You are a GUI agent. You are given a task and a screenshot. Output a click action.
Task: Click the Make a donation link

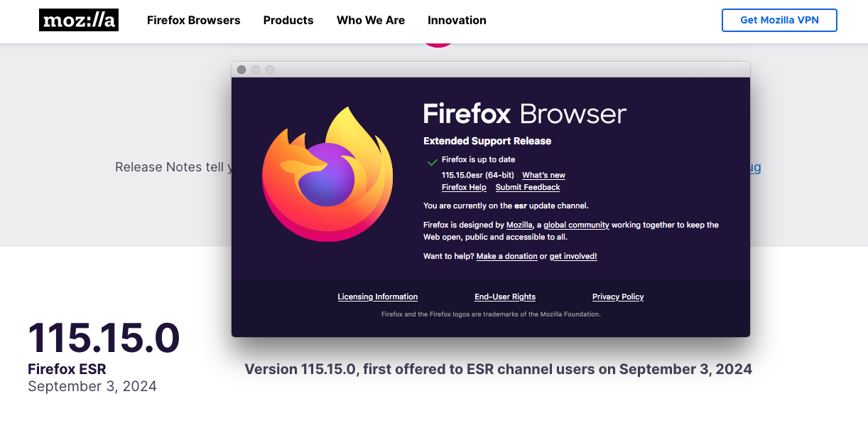coord(506,256)
